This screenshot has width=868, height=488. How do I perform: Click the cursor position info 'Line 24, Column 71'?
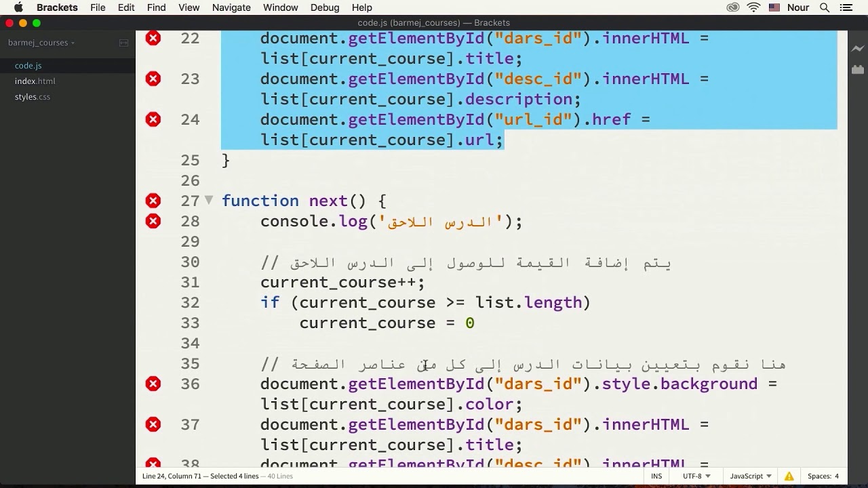174,476
